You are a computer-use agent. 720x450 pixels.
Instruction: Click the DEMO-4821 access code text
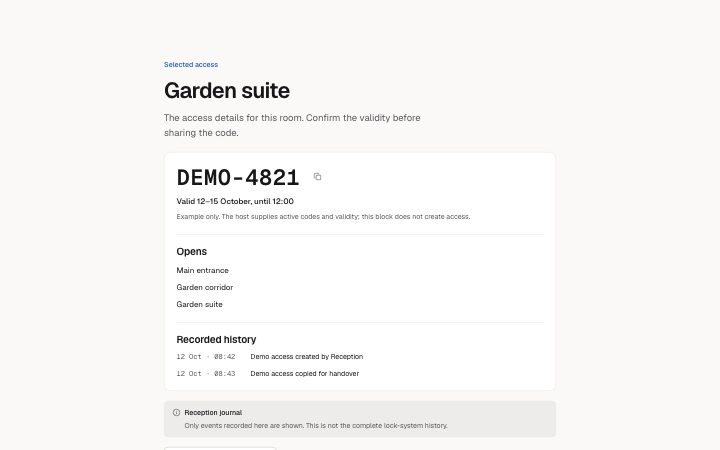(x=238, y=178)
